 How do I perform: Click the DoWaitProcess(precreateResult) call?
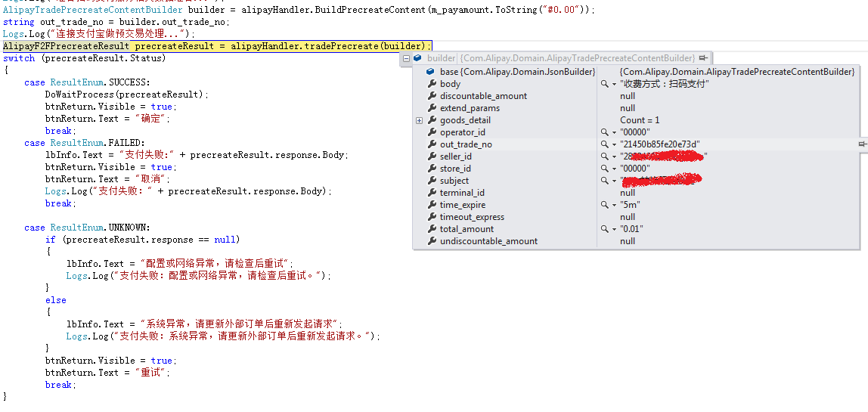(127, 94)
